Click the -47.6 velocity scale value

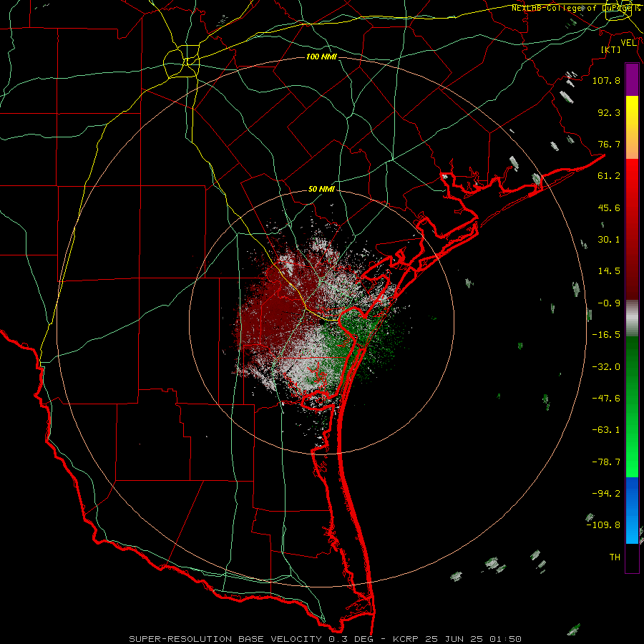click(x=606, y=399)
